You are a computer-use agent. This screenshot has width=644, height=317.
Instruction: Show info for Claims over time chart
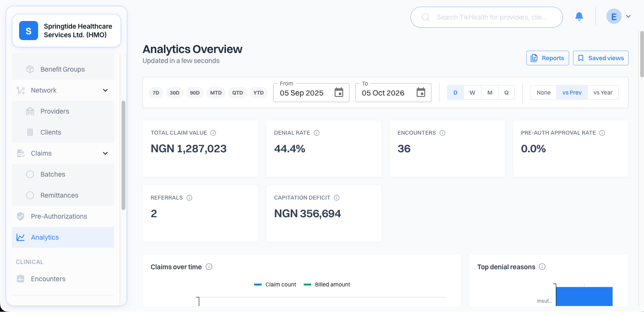(x=209, y=267)
